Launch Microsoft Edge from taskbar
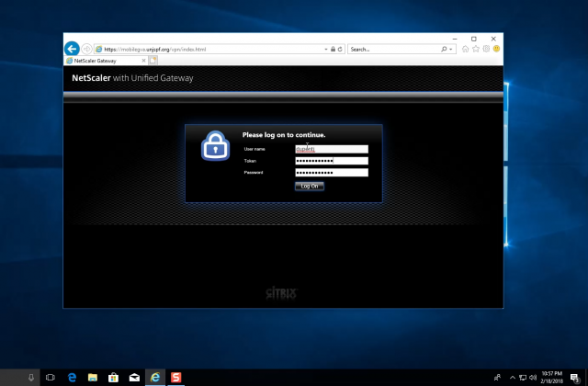Screen dimensions: 588x386 click(x=72, y=378)
